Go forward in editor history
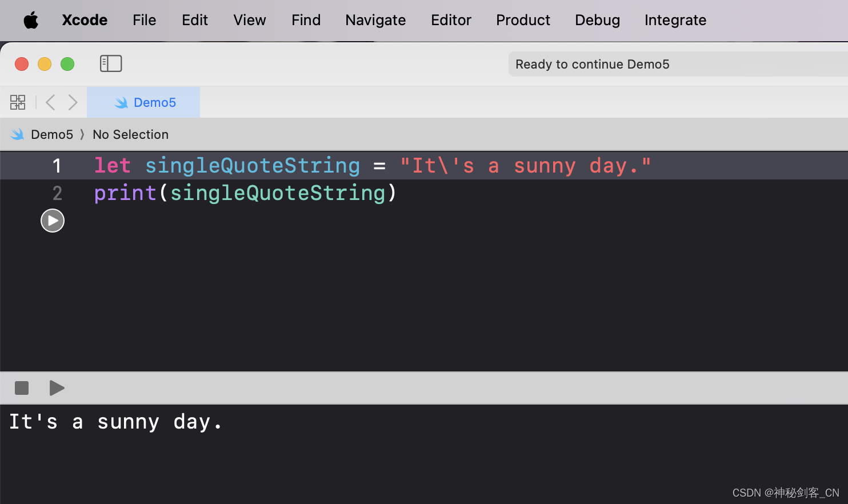The width and height of the screenshot is (848, 504). coord(73,102)
